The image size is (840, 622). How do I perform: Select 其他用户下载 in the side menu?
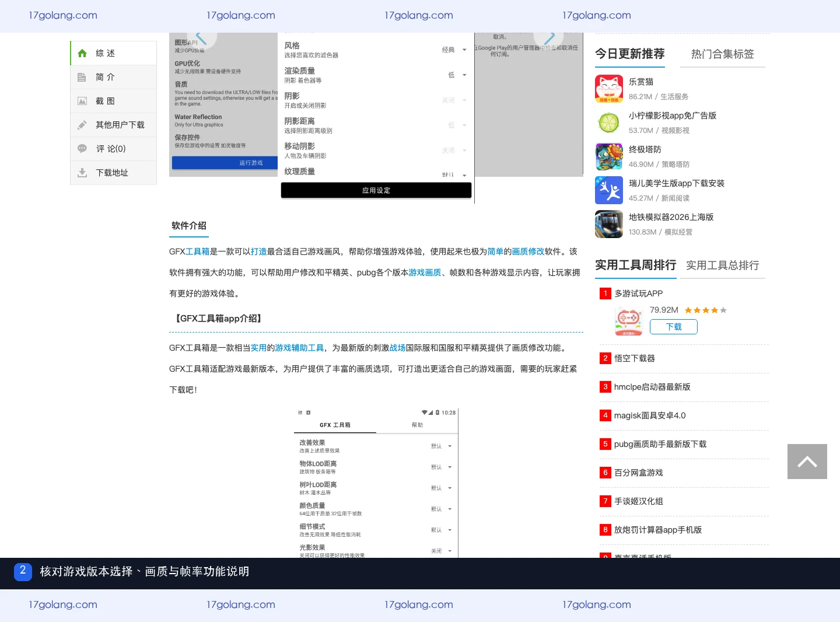pos(114,125)
